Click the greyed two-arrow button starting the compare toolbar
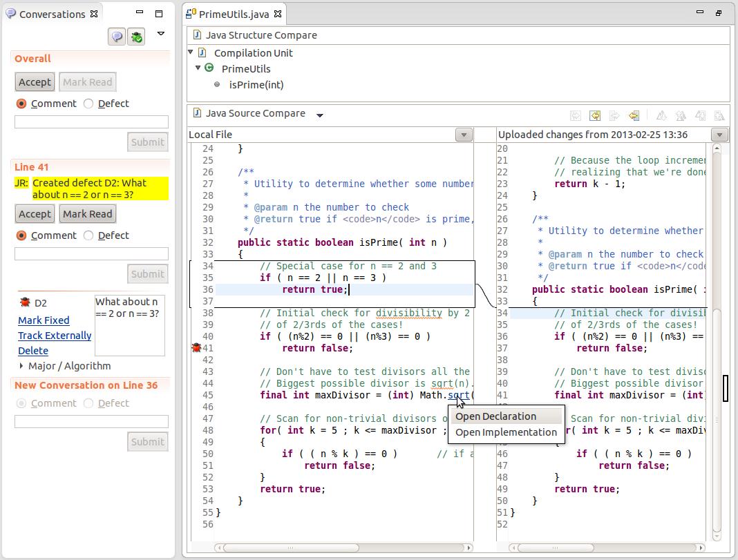This screenshot has width=738, height=560. (x=576, y=115)
